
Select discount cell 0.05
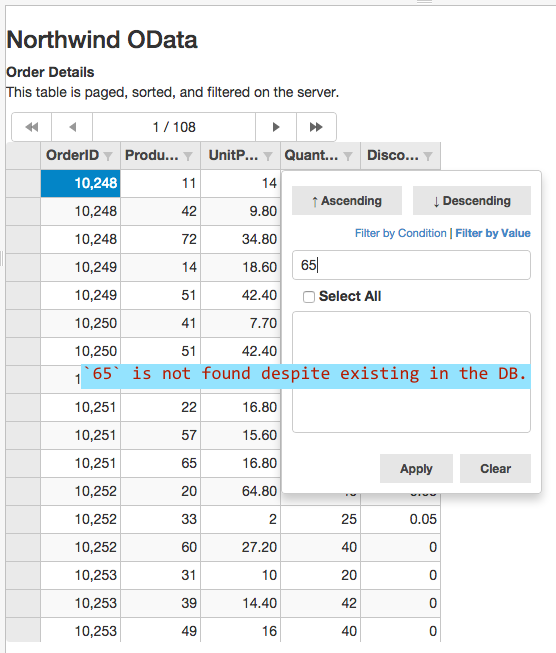[400, 519]
